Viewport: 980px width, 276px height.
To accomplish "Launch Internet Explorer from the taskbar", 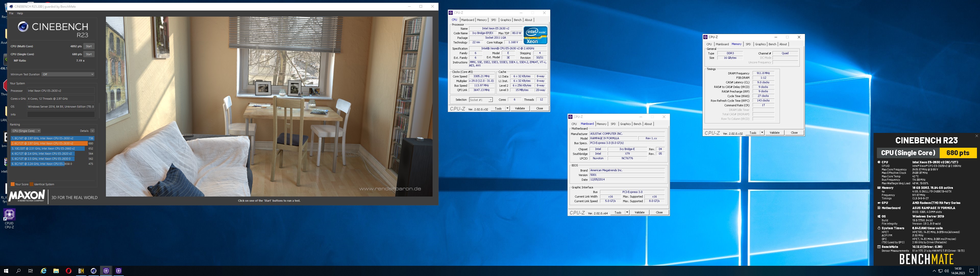I will pyautogui.click(x=44, y=271).
